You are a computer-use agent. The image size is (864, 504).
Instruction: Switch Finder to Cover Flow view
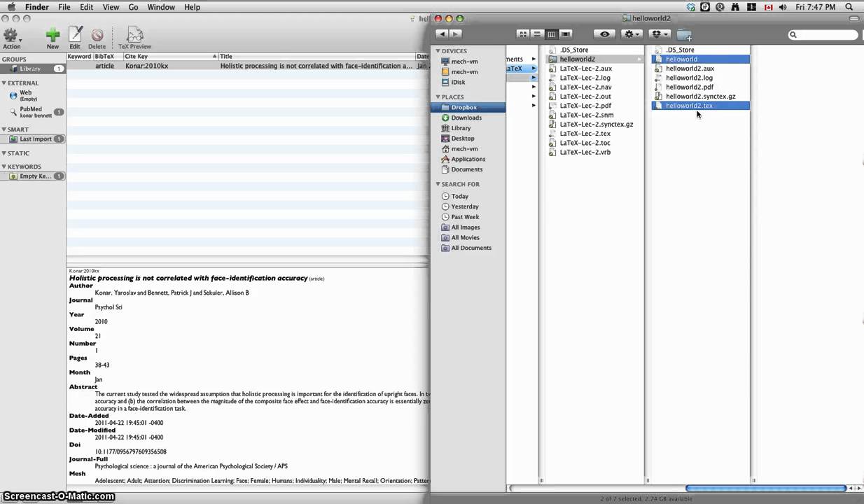pyautogui.click(x=565, y=34)
